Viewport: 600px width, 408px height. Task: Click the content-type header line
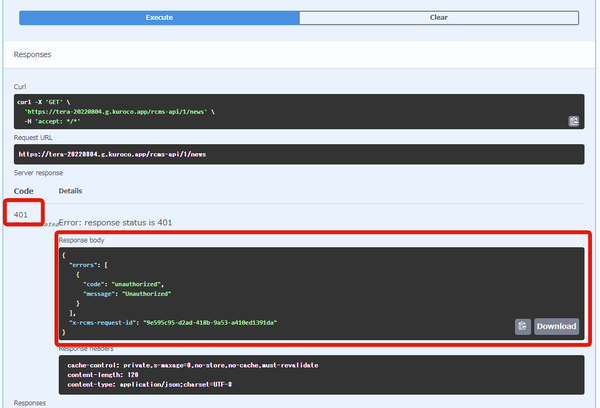coord(150,384)
